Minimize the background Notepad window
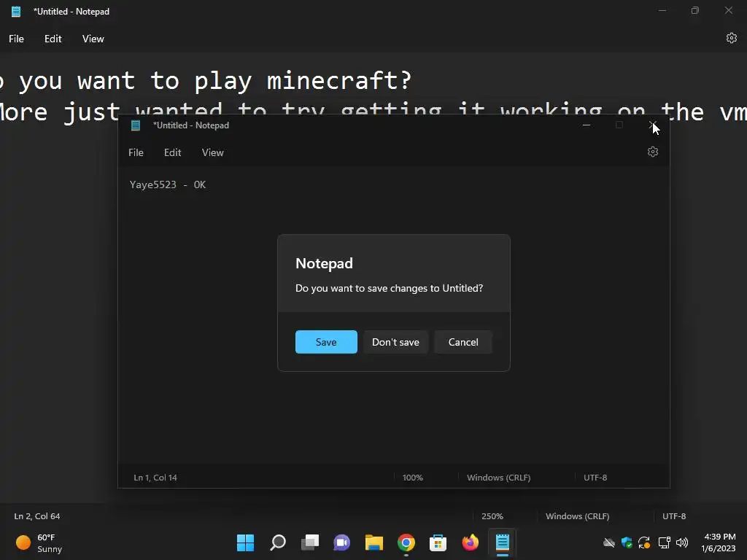Screen dimensions: 747x560 tap(662, 10)
